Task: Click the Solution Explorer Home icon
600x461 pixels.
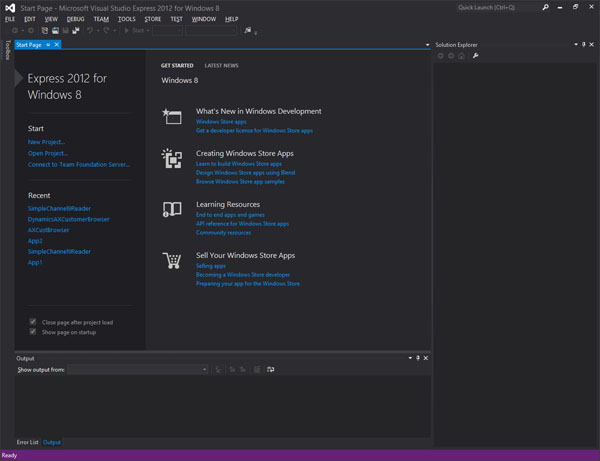Action: [x=461, y=56]
